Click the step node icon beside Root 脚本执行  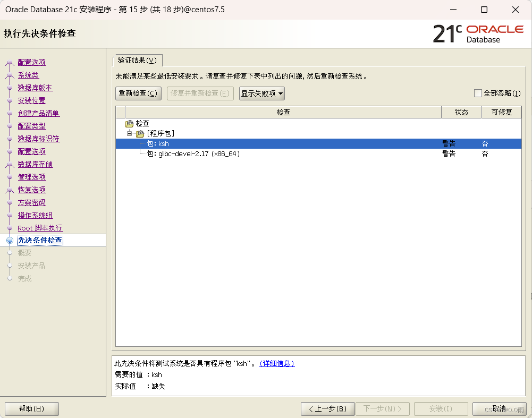tap(10, 227)
